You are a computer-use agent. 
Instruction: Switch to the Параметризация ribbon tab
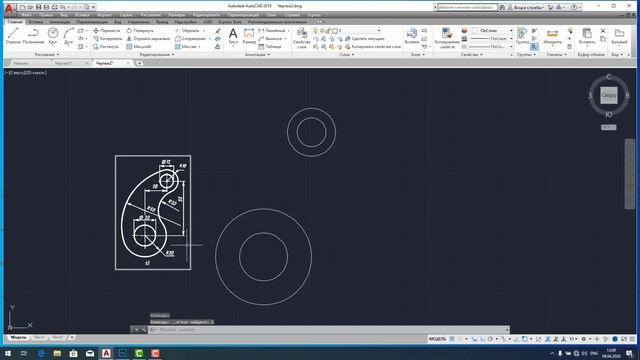pos(92,22)
